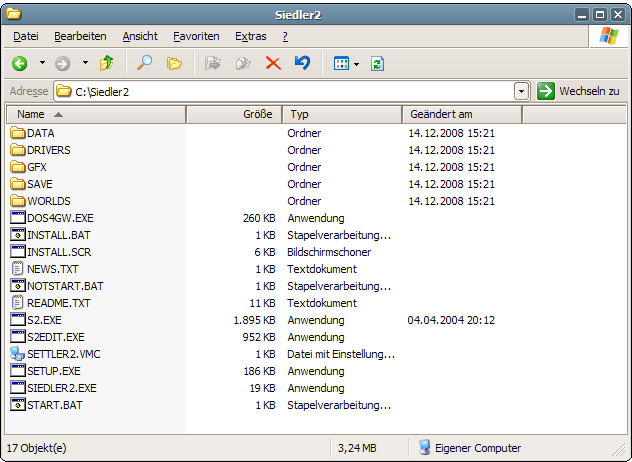Screen dimensions: 632x462
Task: Select the S2EDIT.EXE file name
Action: point(56,337)
